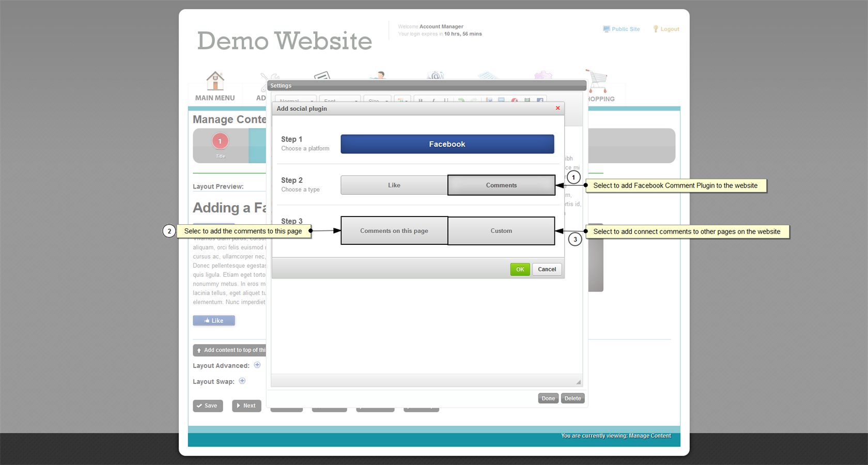
Task: Select the Comments plugin type
Action: (501, 185)
